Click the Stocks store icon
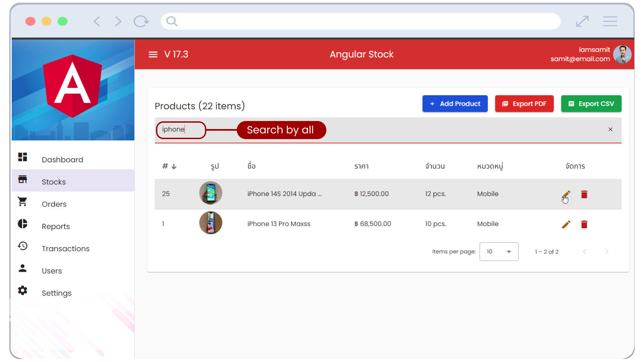The image size is (644, 362). (22, 179)
